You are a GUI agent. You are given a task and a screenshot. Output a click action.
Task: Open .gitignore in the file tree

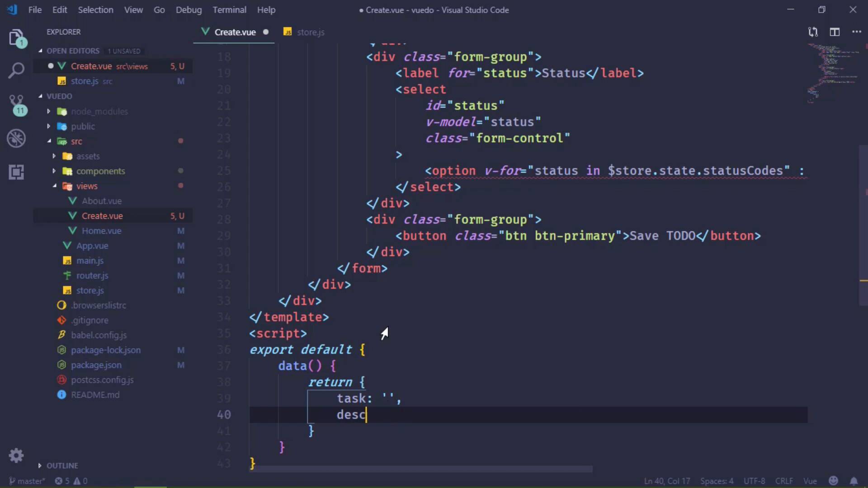[113, 320]
